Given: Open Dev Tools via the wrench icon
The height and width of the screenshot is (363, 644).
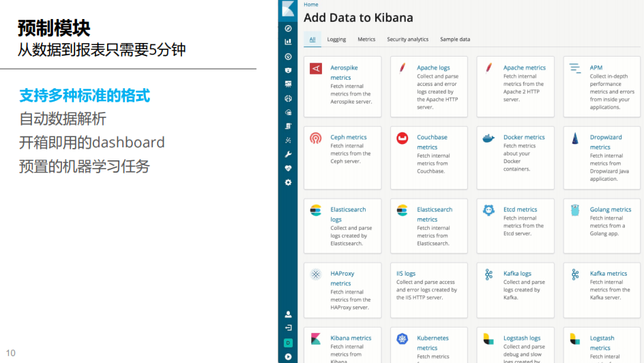Looking at the screenshot, I should click(288, 154).
